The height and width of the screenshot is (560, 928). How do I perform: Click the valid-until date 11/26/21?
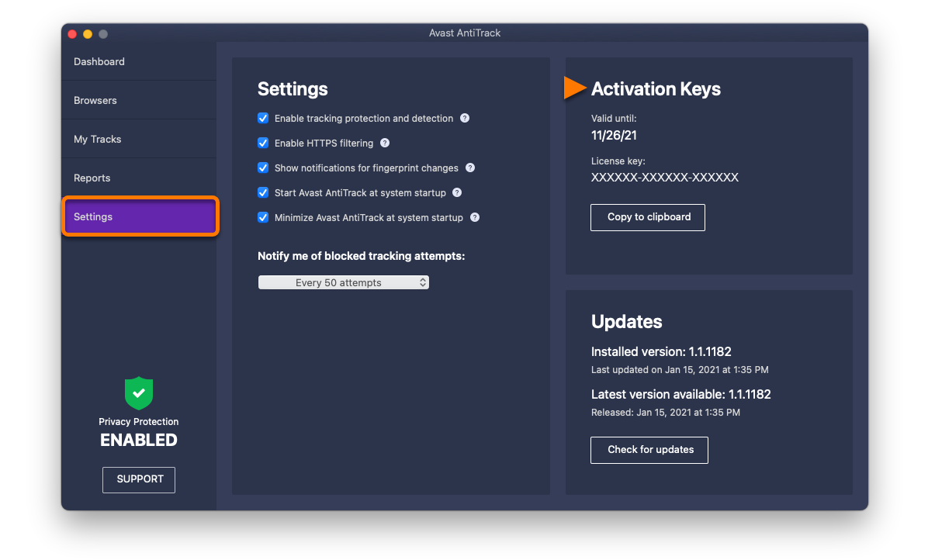point(614,136)
